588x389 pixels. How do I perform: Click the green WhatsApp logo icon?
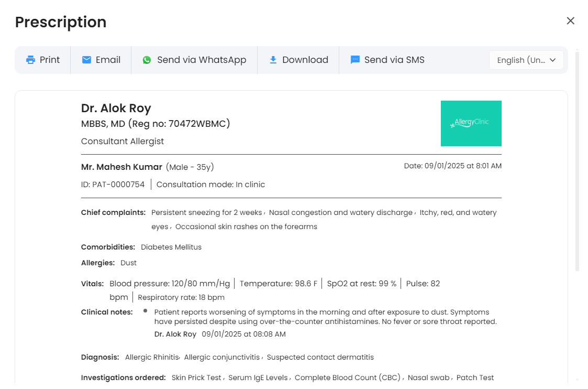coord(147,60)
